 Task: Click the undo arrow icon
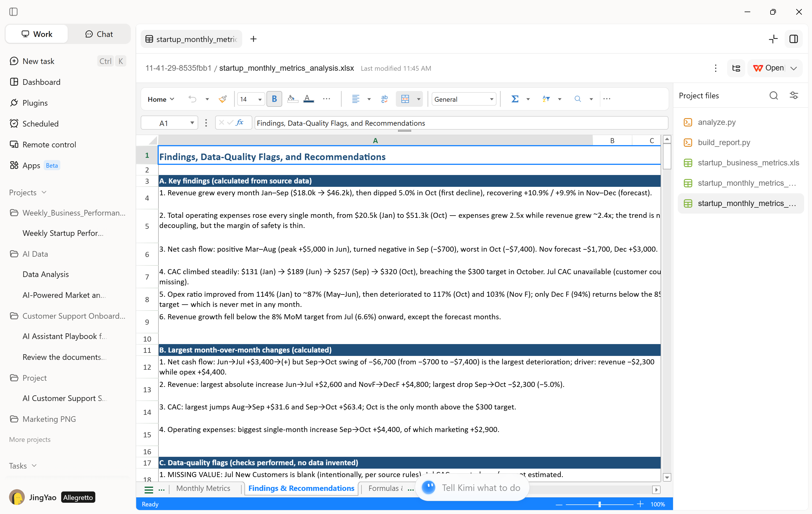(x=192, y=99)
